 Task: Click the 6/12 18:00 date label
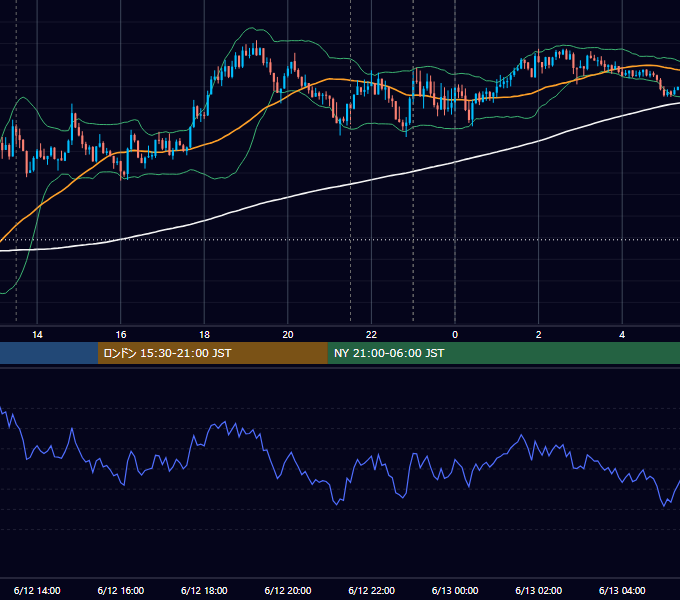[204, 590]
